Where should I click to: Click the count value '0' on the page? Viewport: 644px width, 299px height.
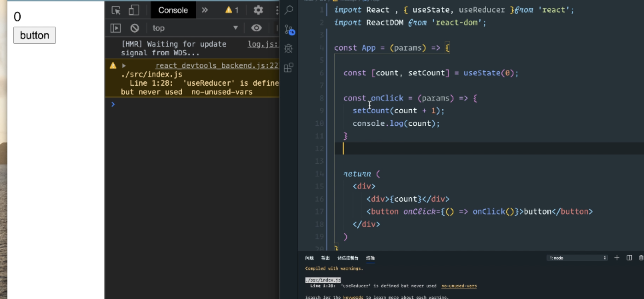17,17
